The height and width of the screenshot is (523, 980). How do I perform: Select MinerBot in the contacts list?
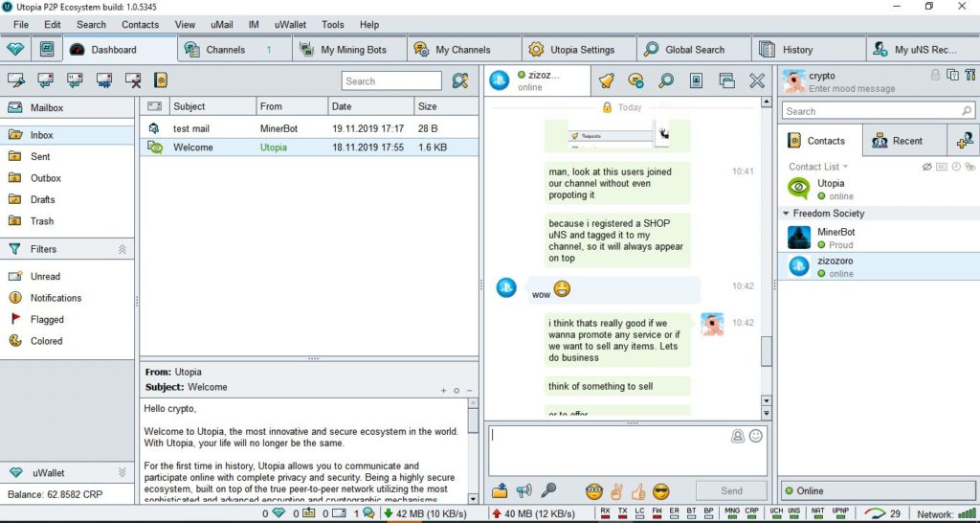[879, 238]
